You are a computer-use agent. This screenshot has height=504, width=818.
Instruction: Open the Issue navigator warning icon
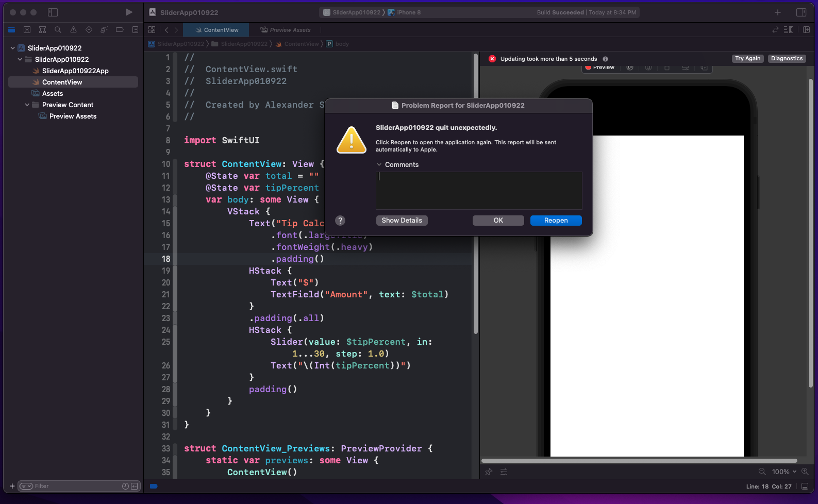point(73,30)
